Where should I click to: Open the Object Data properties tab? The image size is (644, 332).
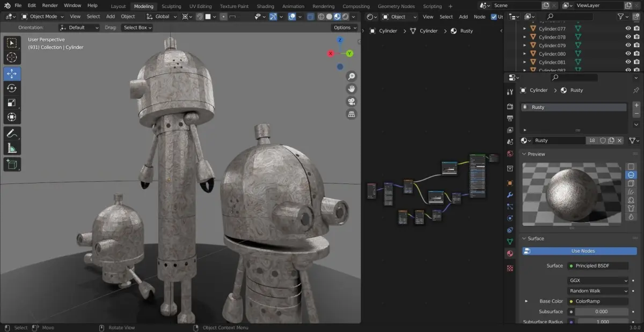510,242
